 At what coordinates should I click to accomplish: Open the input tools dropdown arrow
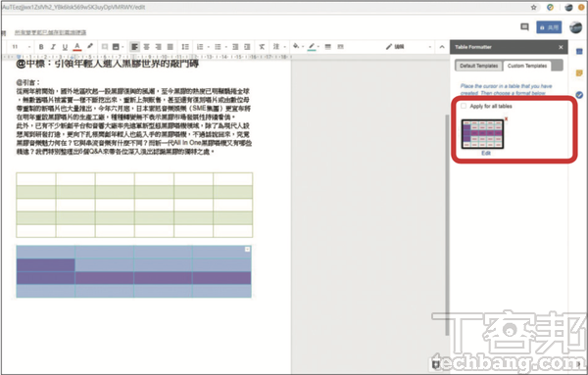[x=284, y=47]
